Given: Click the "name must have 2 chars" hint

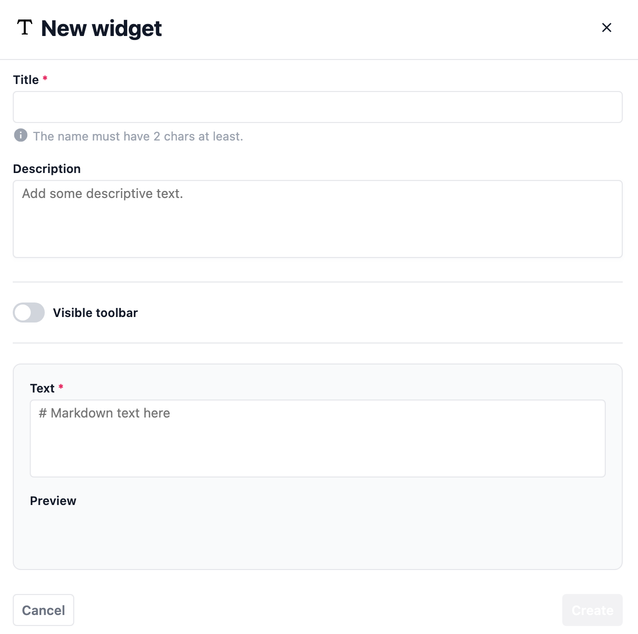Looking at the screenshot, I should click(138, 136).
